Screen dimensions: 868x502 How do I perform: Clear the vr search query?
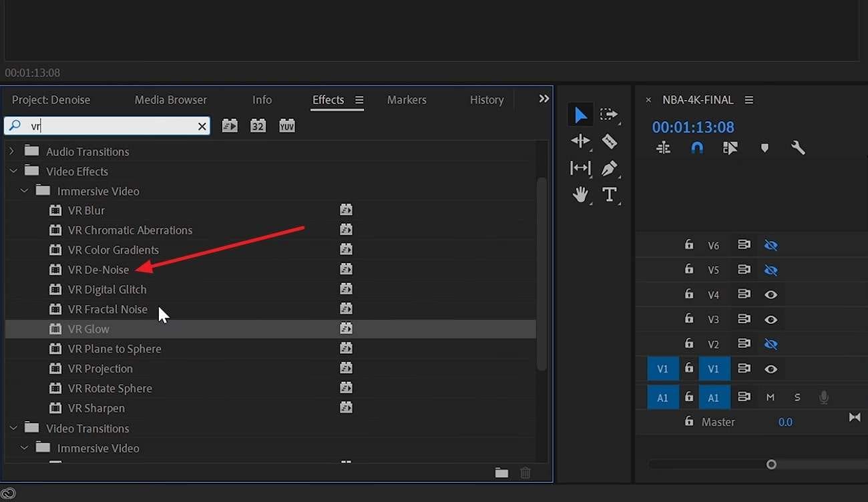[x=202, y=125]
